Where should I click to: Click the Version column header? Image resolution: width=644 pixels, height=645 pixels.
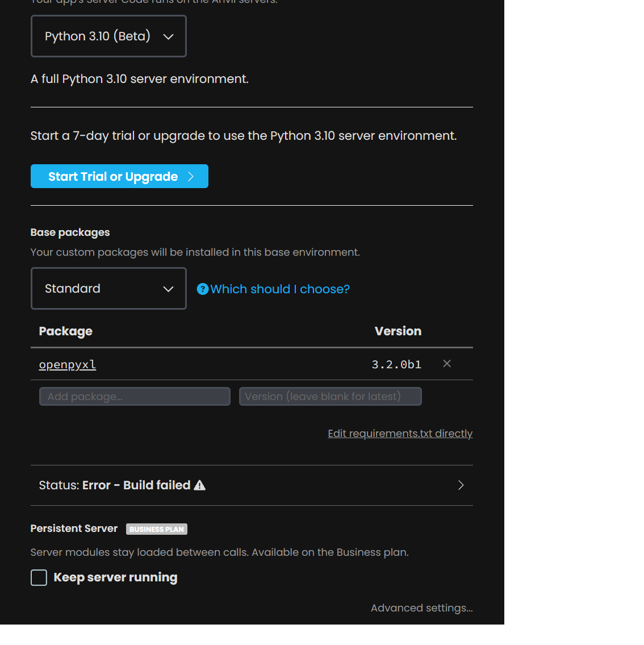pos(398,331)
